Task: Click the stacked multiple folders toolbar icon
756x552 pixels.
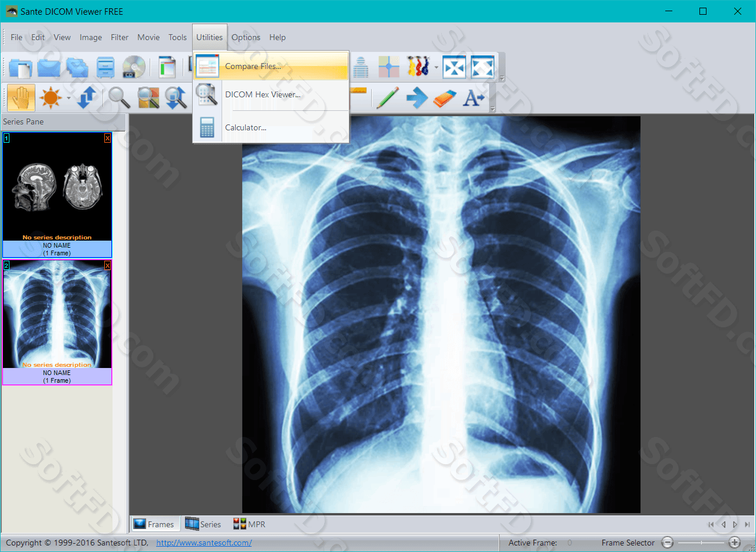Action: click(77, 67)
